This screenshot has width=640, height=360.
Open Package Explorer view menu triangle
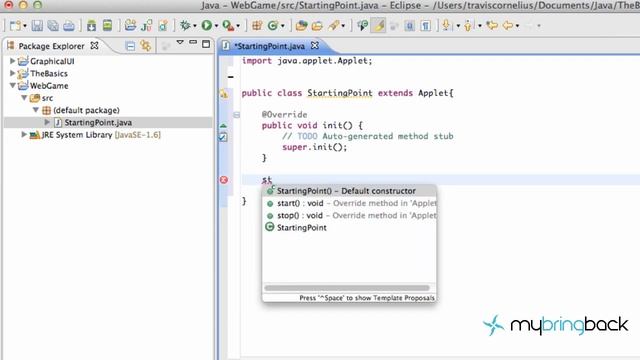pyautogui.click(x=180, y=42)
